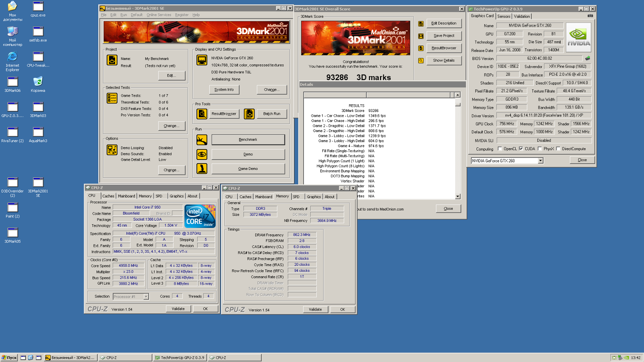
Task: Enable the PhysX checkbox in GPU-Z
Action: (540, 149)
